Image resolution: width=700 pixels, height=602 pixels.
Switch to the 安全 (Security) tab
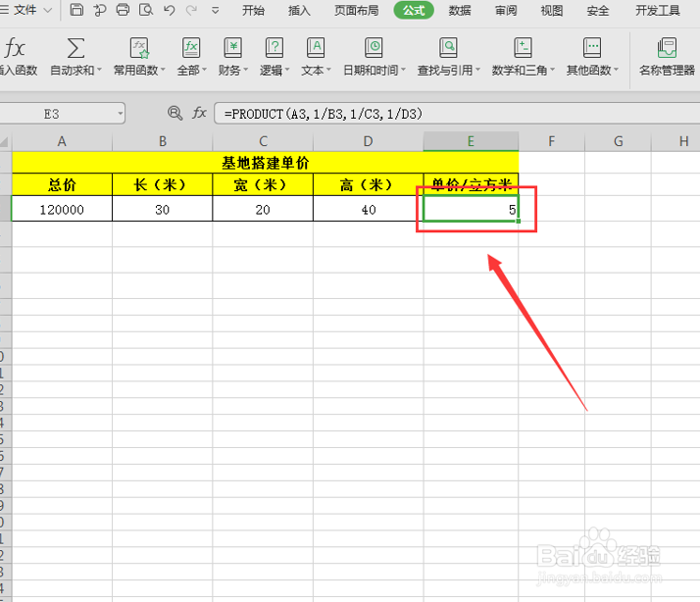tap(598, 10)
